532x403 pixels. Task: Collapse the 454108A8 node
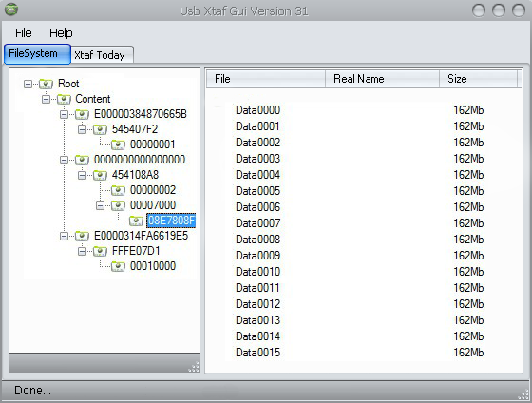pos(82,175)
